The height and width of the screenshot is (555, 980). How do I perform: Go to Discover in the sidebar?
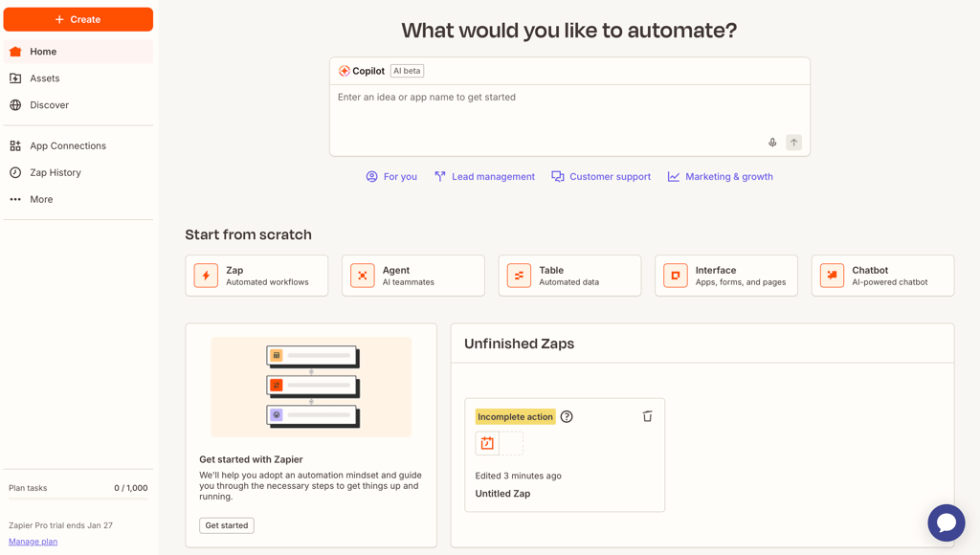pos(78,105)
